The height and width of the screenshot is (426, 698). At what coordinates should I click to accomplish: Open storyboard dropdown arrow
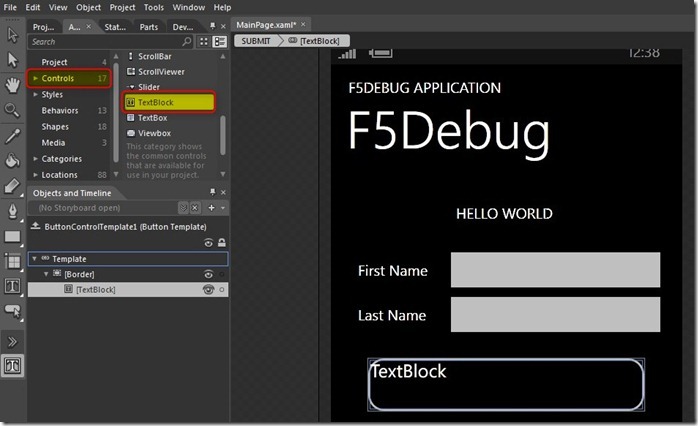[x=223, y=208]
